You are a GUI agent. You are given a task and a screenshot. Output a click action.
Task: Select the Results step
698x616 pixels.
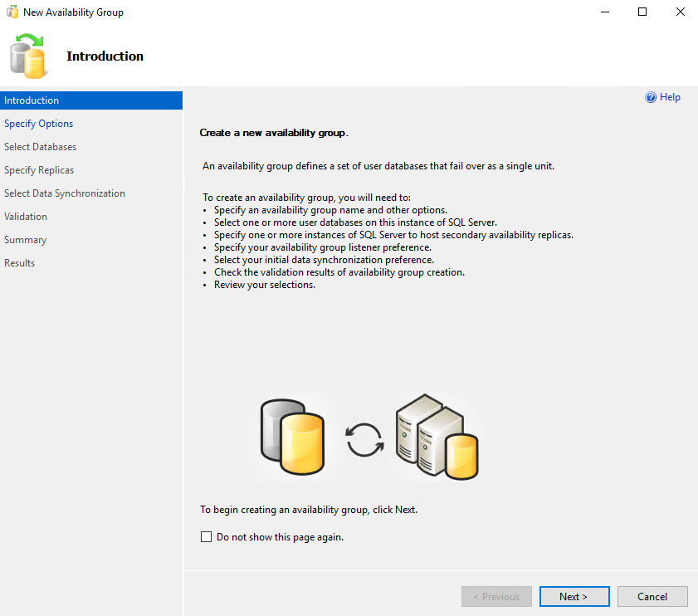pyautogui.click(x=19, y=263)
